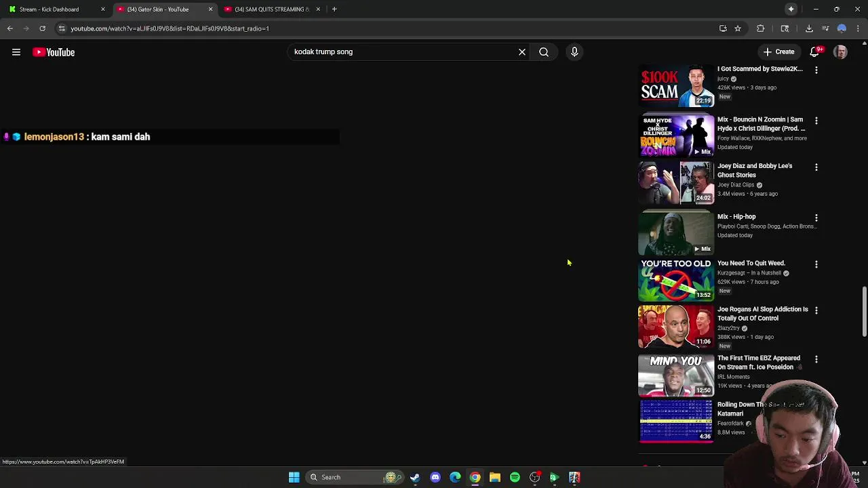Start voice search with microphone
868x488 pixels.
(574, 52)
